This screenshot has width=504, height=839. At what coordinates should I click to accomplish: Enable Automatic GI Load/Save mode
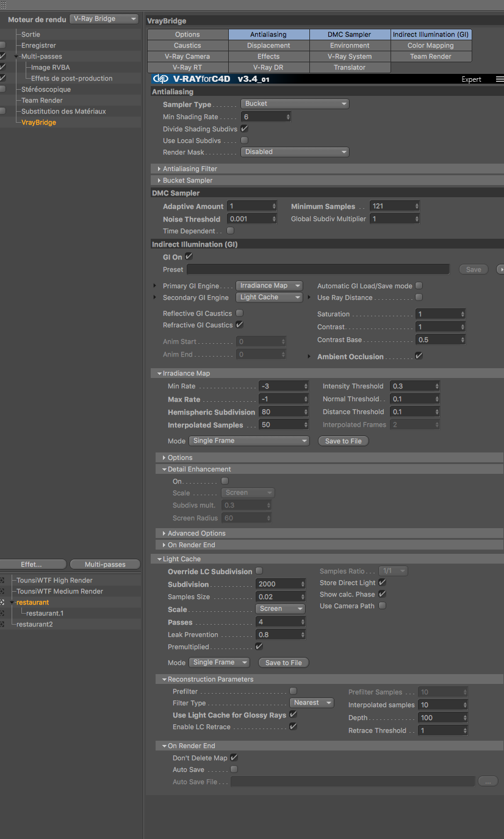point(419,286)
